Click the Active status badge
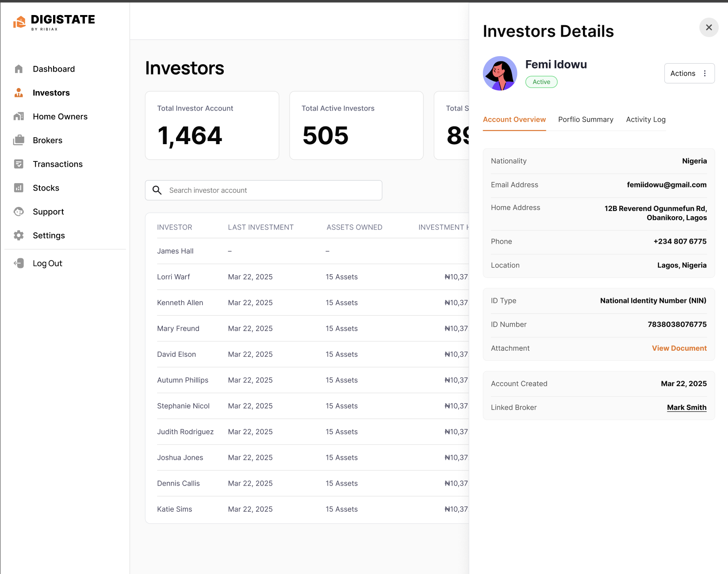The image size is (728, 574). (541, 82)
